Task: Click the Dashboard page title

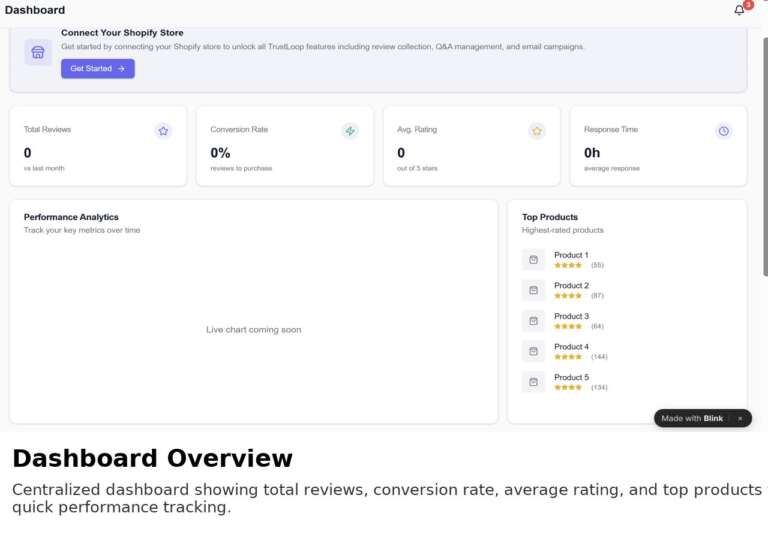Action: point(35,10)
